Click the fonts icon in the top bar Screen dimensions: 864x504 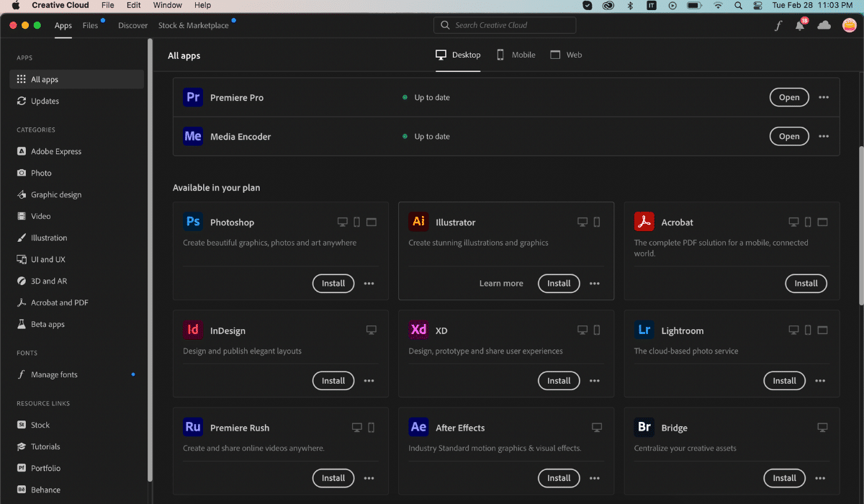(778, 25)
